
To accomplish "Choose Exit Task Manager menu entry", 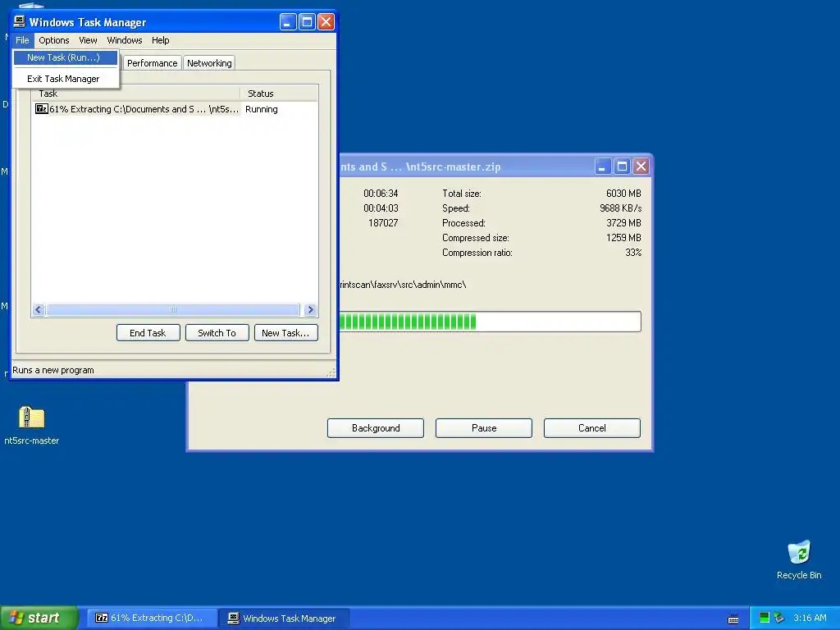I will (x=66, y=79).
